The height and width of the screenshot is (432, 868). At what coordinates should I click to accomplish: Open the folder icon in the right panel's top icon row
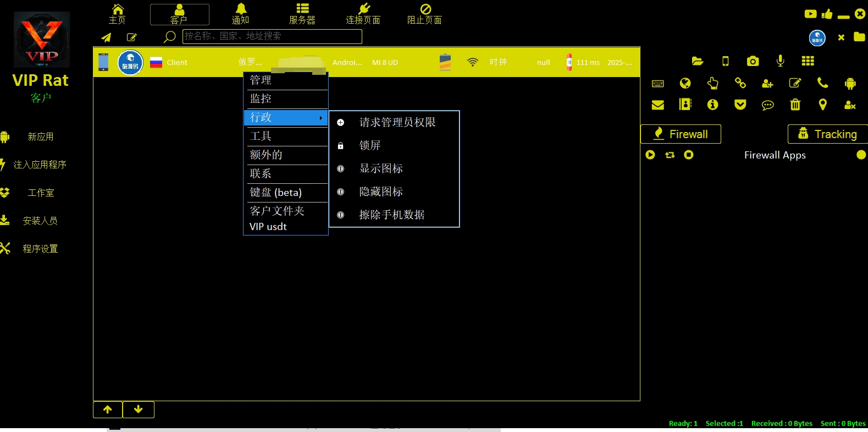coord(698,61)
